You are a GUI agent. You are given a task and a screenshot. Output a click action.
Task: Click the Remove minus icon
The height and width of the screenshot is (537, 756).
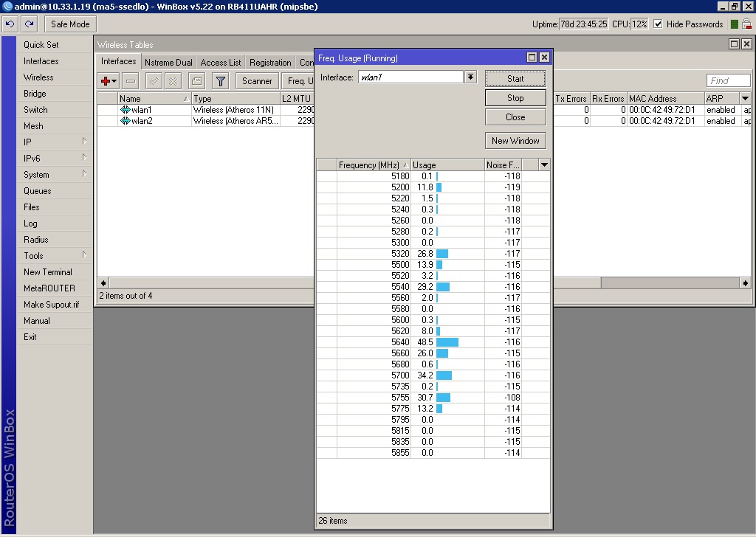click(131, 81)
